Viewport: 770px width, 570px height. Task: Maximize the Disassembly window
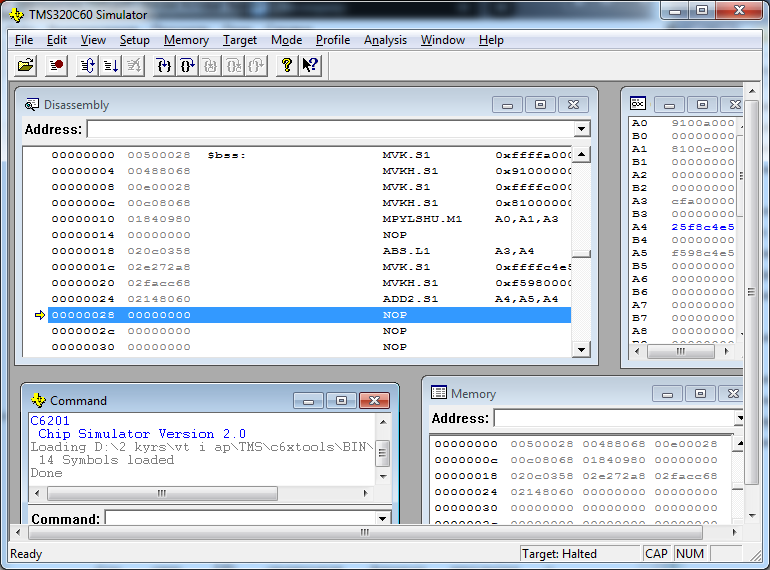pyautogui.click(x=540, y=105)
